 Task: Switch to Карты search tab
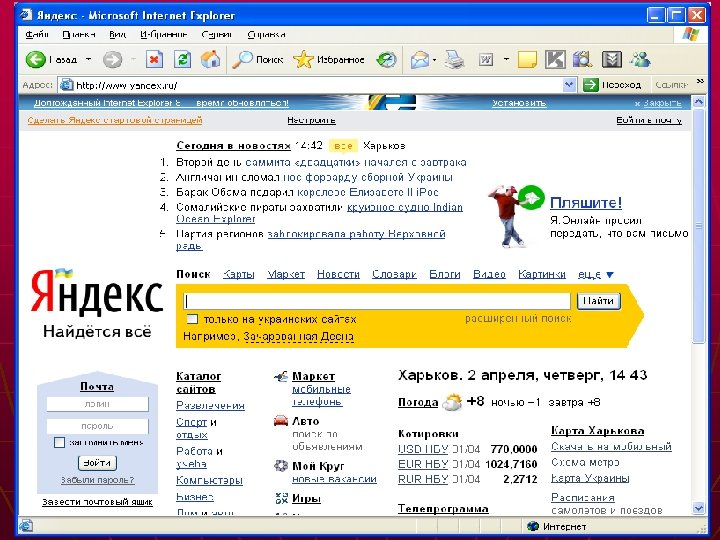239,274
